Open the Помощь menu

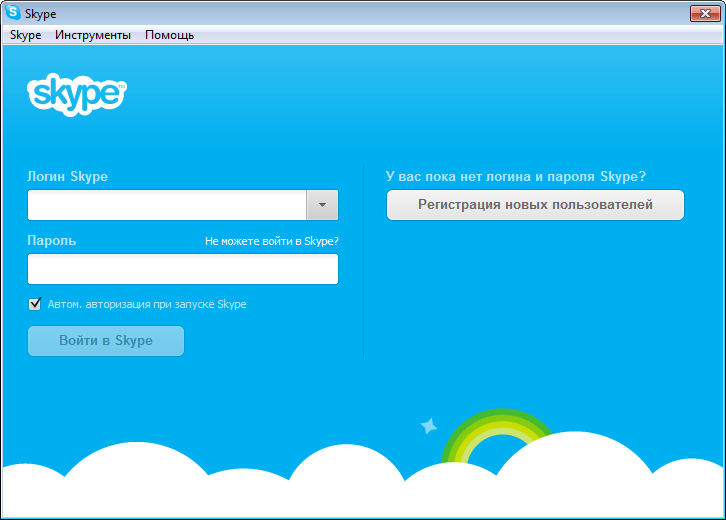pyautogui.click(x=169, y=35)
